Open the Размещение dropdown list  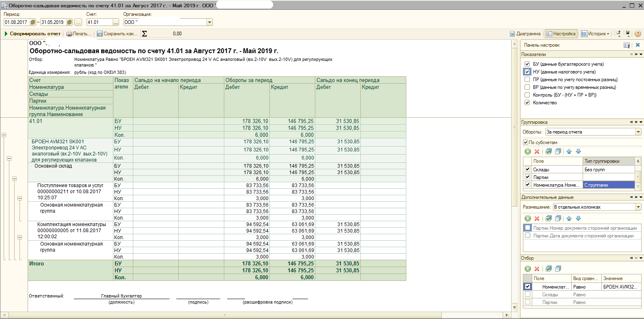(638, 207)
